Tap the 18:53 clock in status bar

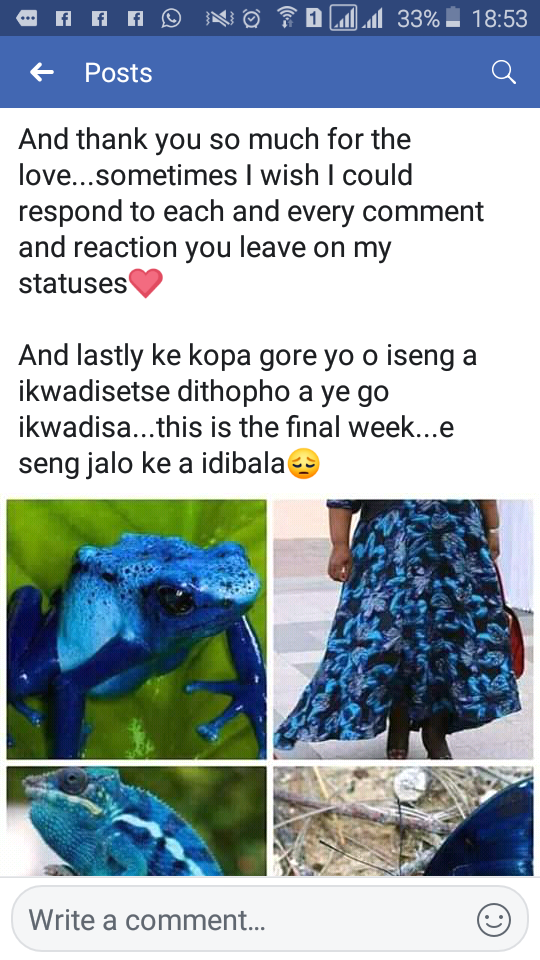[x=499, y=19]
